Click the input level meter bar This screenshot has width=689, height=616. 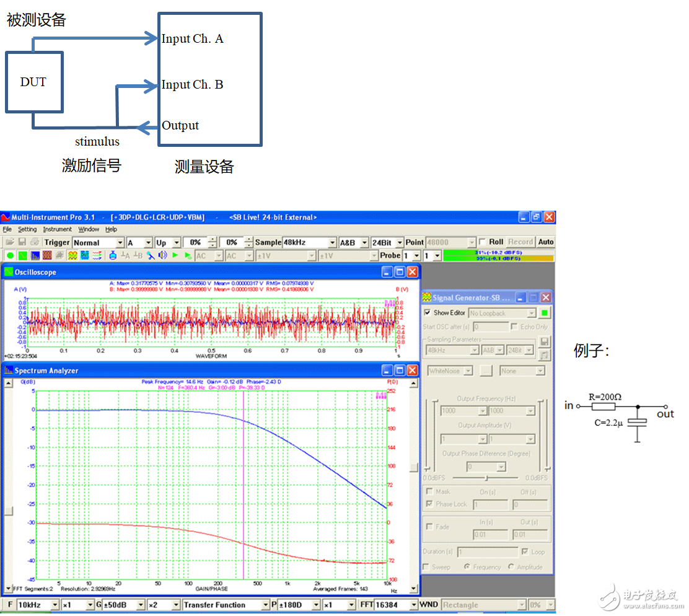pos(498,255)
